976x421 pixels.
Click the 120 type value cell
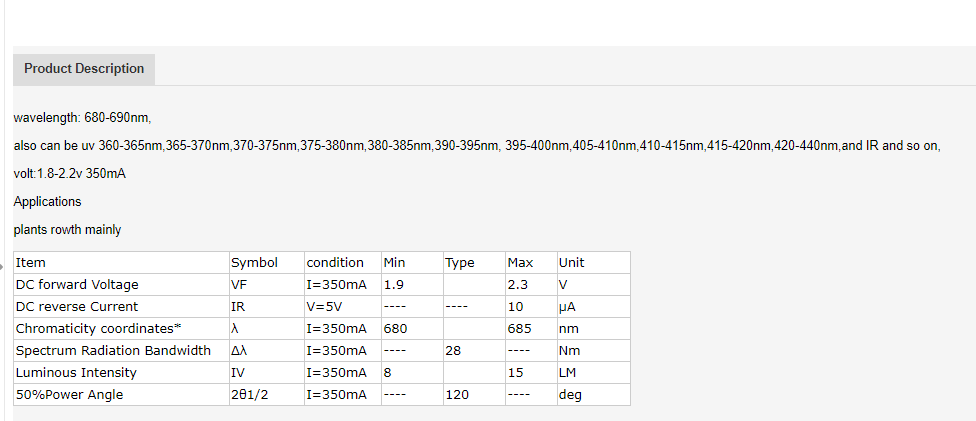point(474,395)
